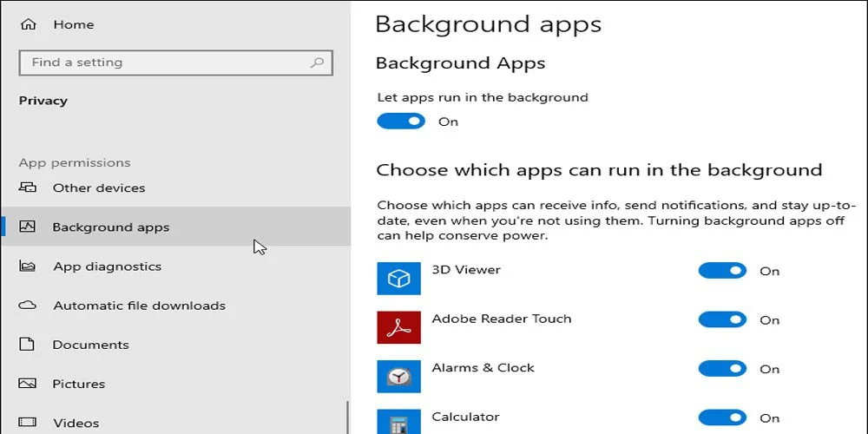Click the Alarms & Clock app icon
This screenshot has height=434, width=868.
coord(398,376)
